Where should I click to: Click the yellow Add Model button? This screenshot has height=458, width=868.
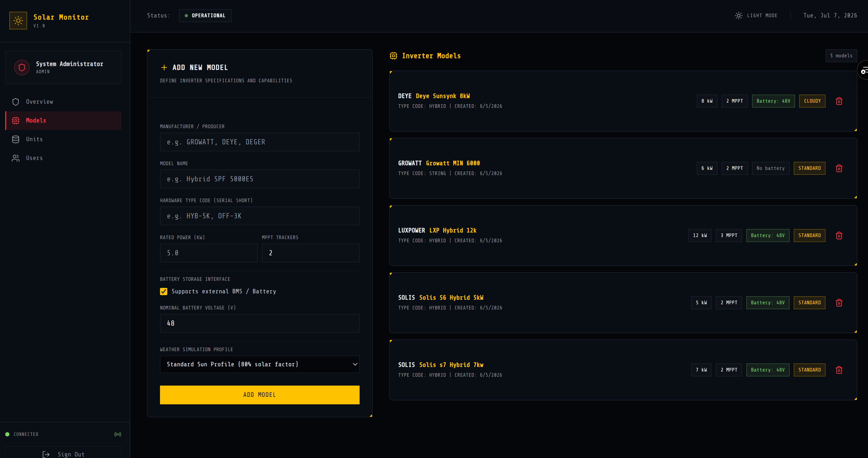pos(260,395)
